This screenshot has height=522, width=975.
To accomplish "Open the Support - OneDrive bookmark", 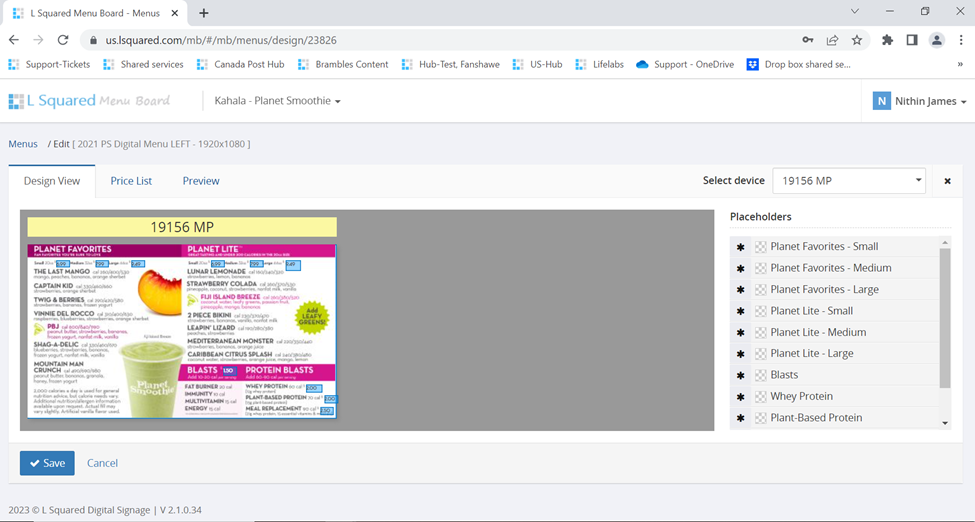I will click(685, 64).
